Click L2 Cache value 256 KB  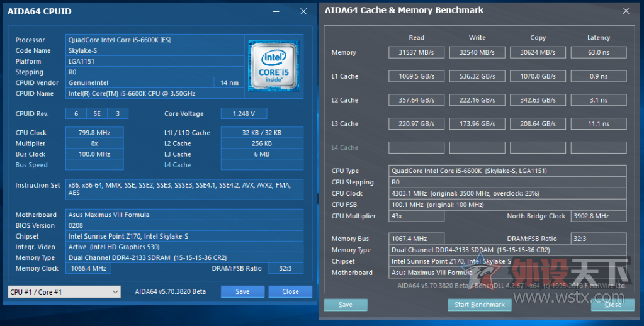[x=262, y=143]
